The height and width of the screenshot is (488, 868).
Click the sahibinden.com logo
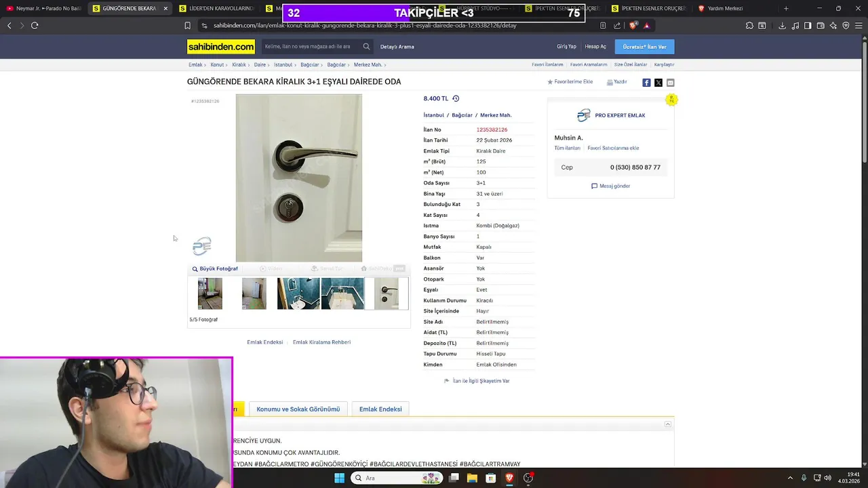tap(221, 47)
